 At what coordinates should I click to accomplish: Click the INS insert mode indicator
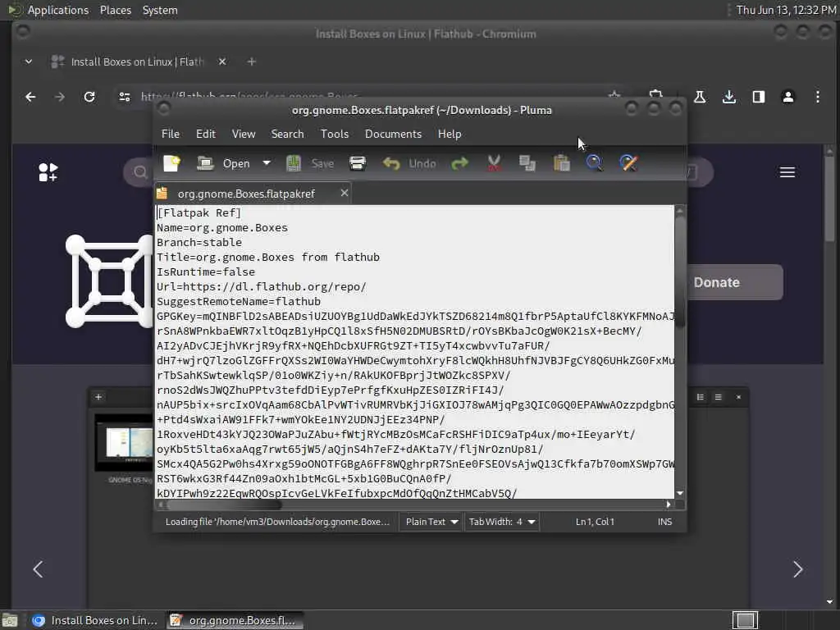[x=664, y=522]
